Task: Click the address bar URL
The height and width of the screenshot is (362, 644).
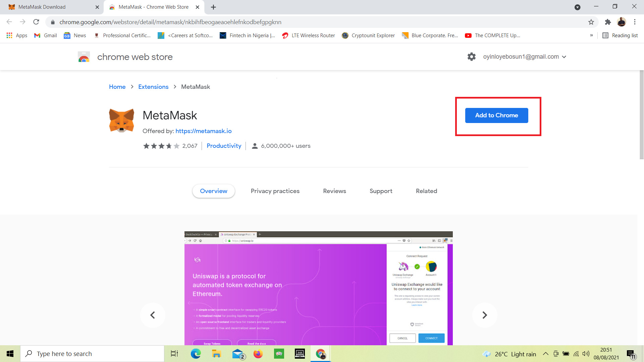Action: coord(170,22)
